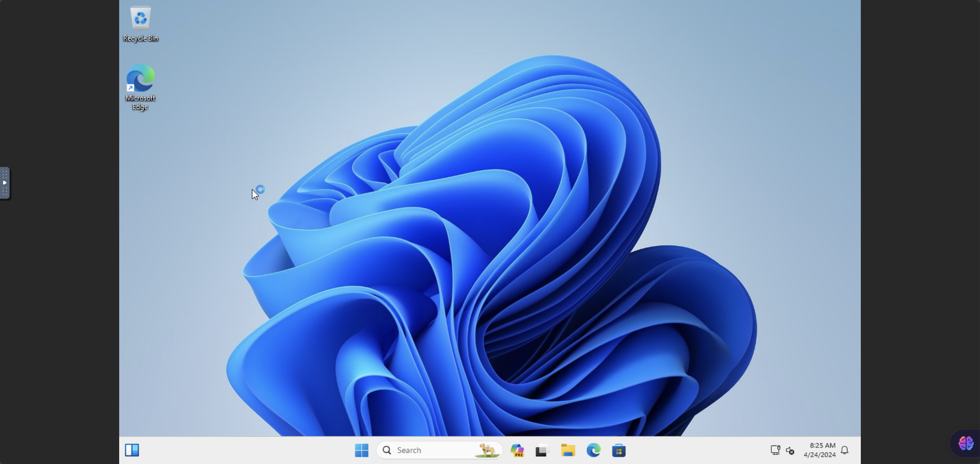Click the magnifier icon in the search bar
The width and height of the screenshot is (980, 464).
click(x=388, y=450)
